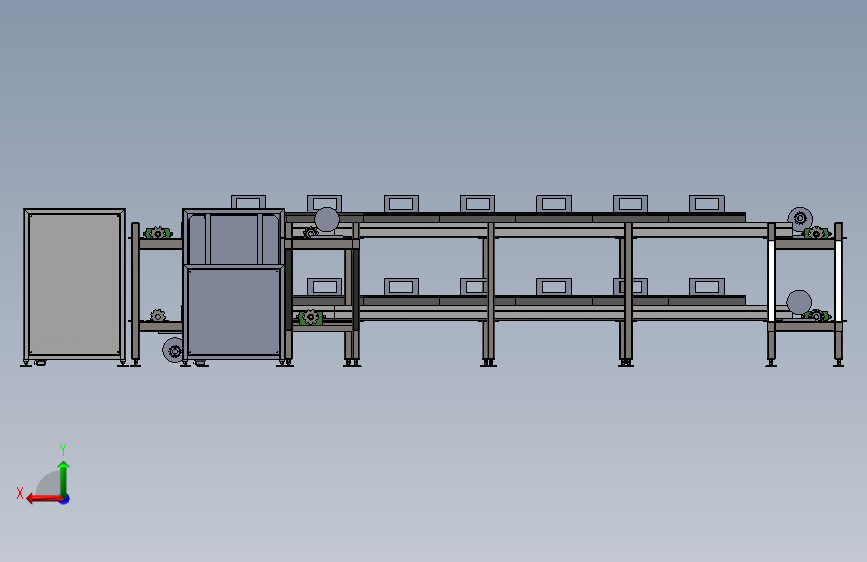Select the green bearing sprocket at lower right end
The height and width of the screenshot is (562, 867).
[817, 316]
